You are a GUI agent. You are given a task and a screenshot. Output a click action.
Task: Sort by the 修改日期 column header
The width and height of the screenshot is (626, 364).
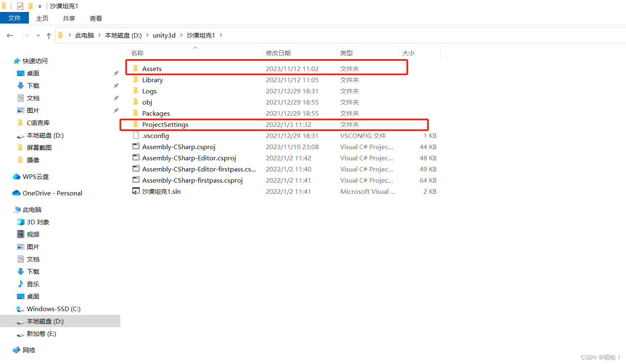click(x=278, y=53)
